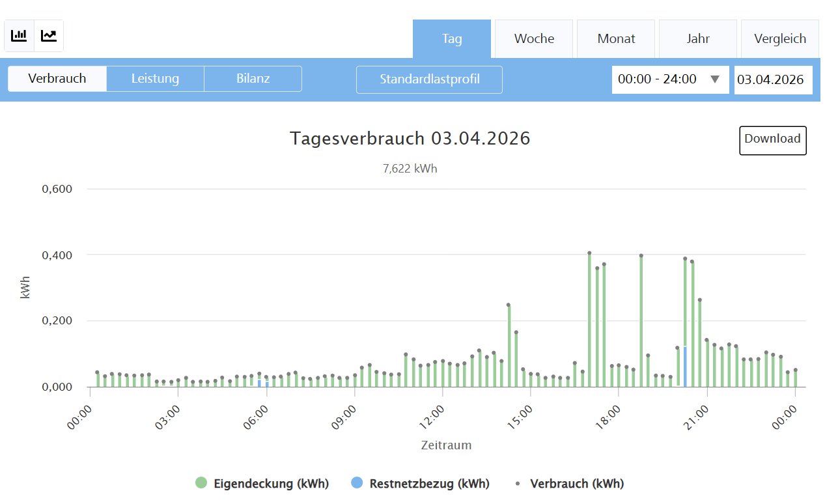
Task: Toggle Eigendeckung legend green circle
Action: tap(201, 483)
